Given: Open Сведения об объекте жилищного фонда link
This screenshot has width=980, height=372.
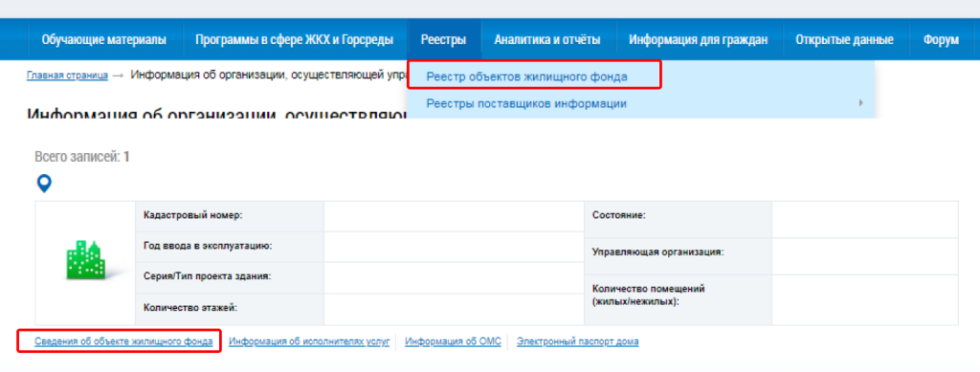Looking at the screenshot, I should pos(123,341).
